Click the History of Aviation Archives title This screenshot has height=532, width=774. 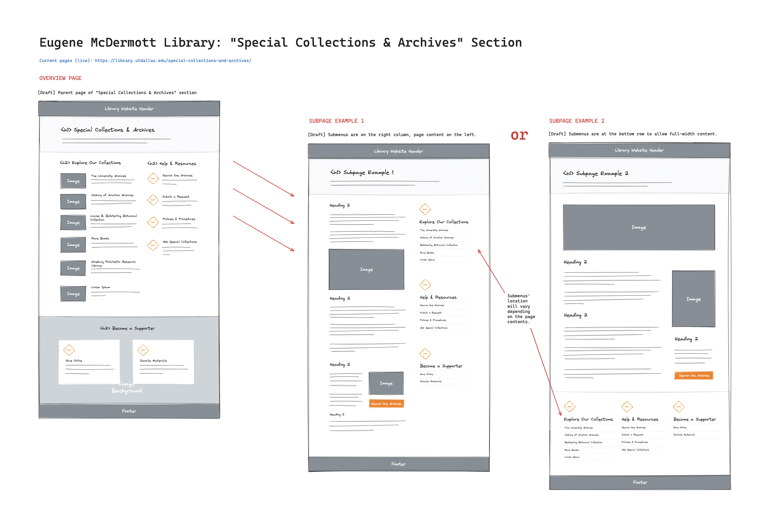(112, 195)
